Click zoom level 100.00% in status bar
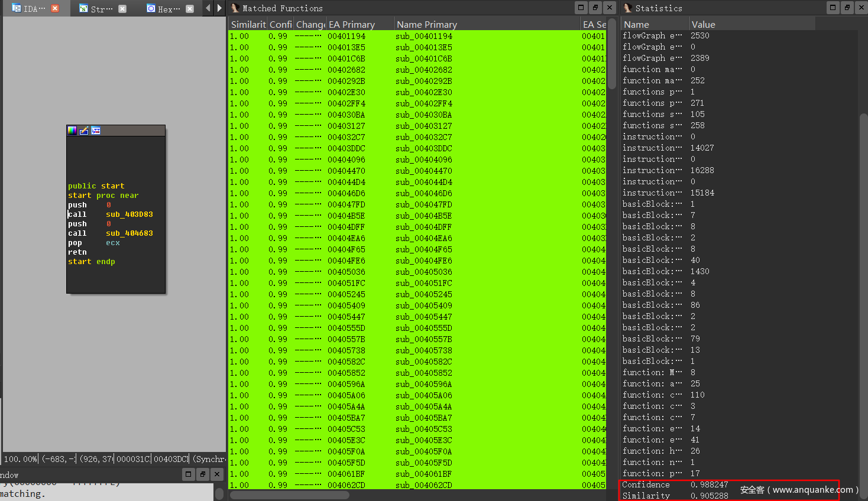868x501 pixels. (x=21, y=459)
